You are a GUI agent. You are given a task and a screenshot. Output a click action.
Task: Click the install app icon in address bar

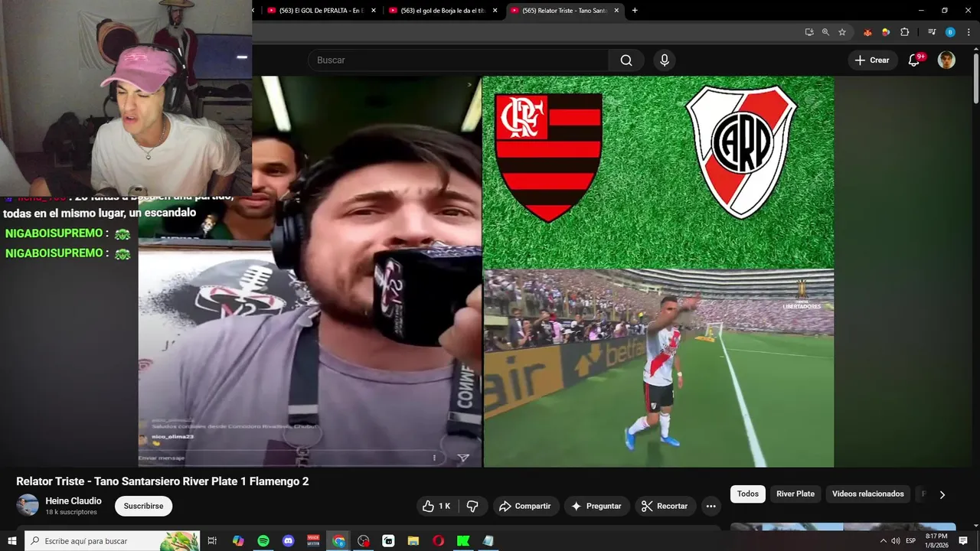(x=809, y=32)
